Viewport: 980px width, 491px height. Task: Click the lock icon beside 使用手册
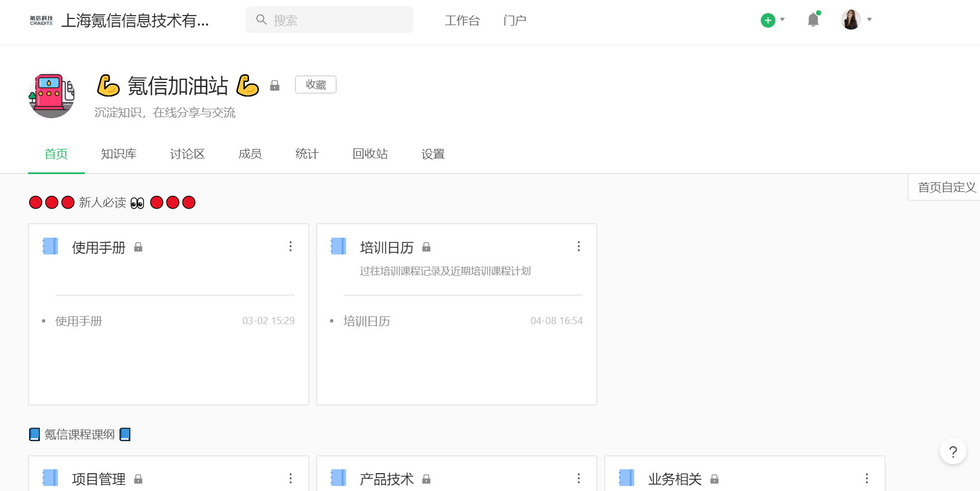138,247
